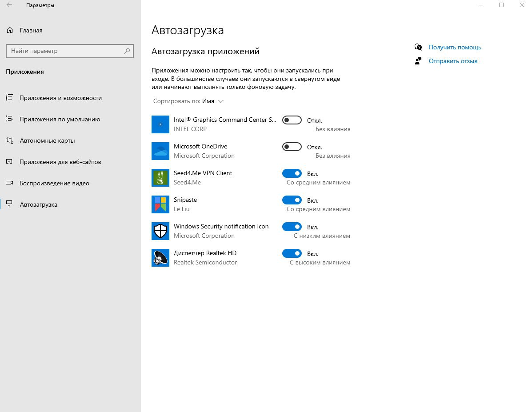Click the Seed4.Me VPN Client app icon

pyautogui.click(x=160, y=177)
